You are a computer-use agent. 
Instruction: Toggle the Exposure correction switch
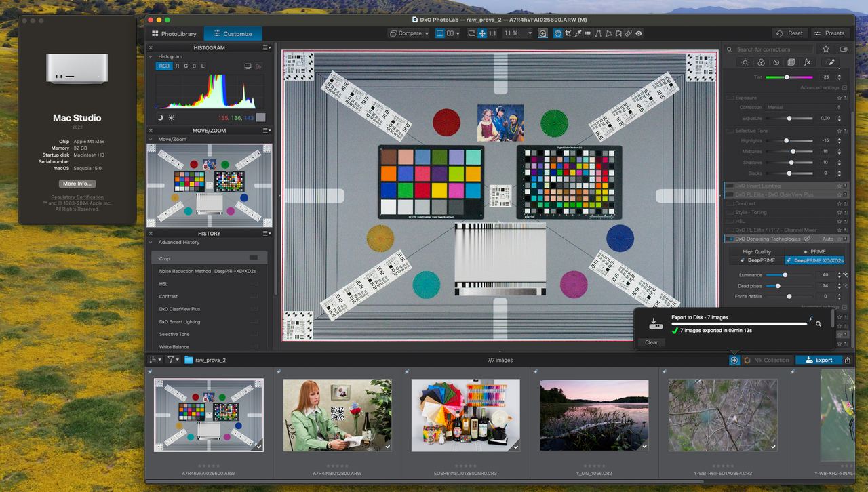point(730,98)
